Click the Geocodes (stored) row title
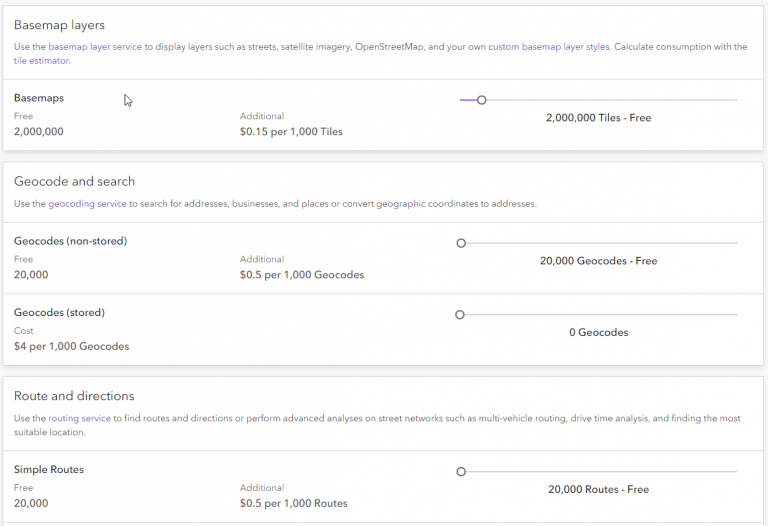The image size is (768, 526). 59,312
